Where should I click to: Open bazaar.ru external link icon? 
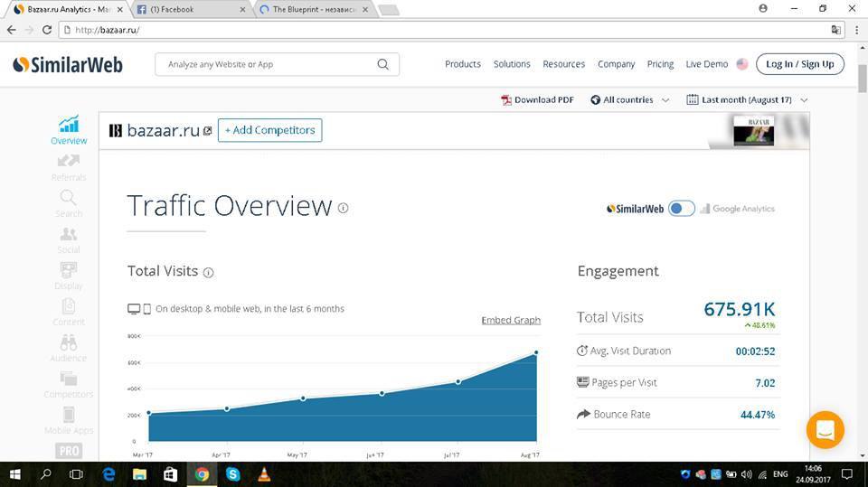coord(208,131)
